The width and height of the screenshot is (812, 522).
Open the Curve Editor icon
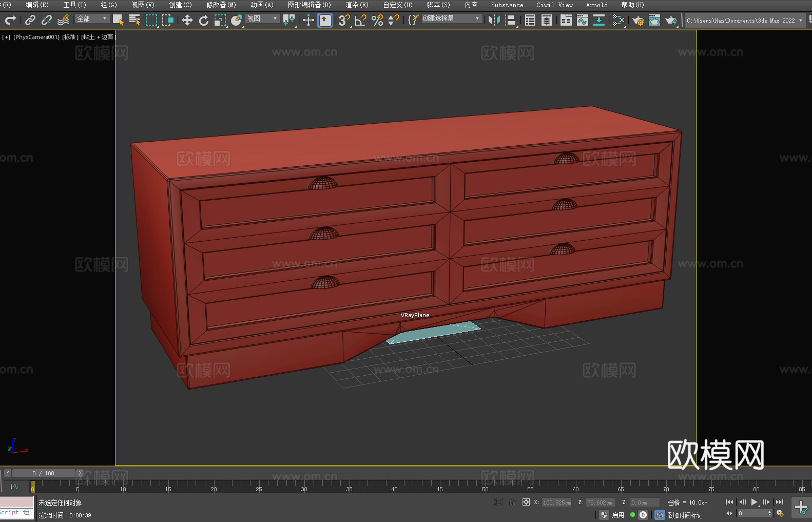[583, 20]
